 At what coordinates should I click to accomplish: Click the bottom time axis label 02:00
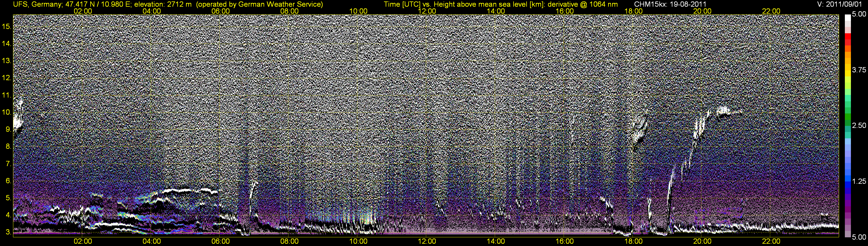coord(83,241)
